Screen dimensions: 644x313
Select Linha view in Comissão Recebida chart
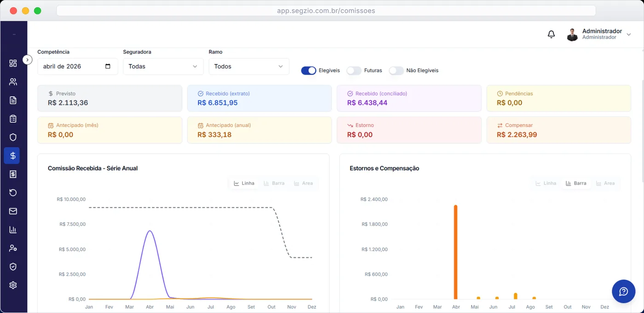tap(244, 183)
